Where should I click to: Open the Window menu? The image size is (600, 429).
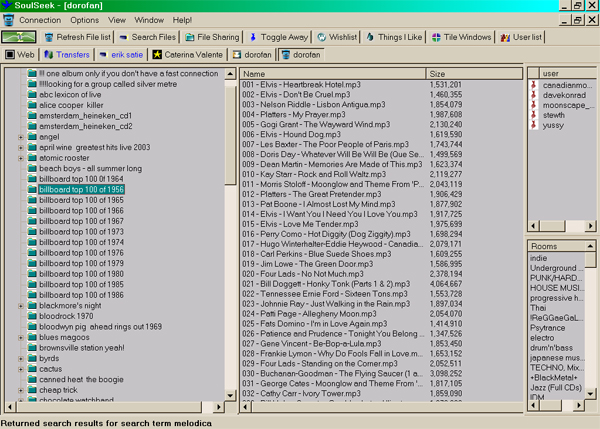[x=149, y=20]
